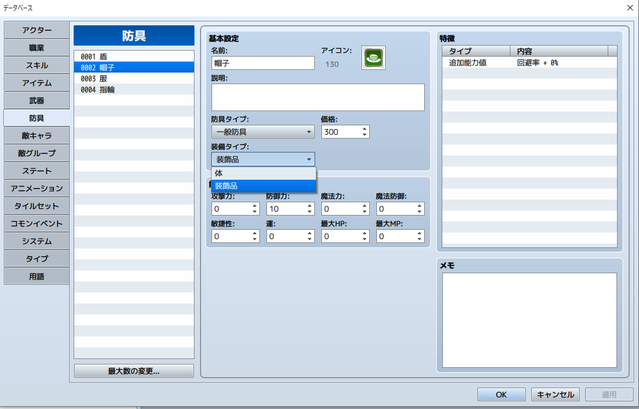Choose 装飾品 from equipment type list

point(264,186)
